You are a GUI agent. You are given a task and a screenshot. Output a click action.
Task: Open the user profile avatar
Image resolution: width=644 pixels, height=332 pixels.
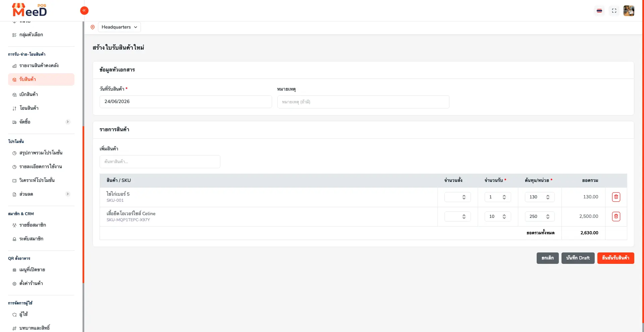click(629, 11)
